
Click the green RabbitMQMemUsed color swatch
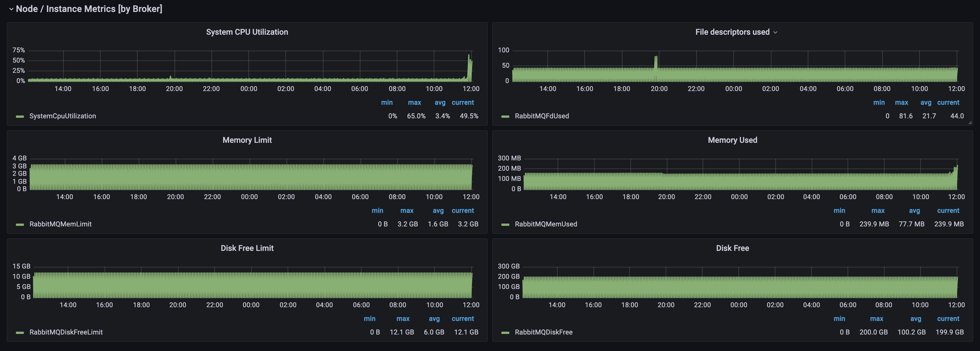pyautogui.click(x=505, y=225)
